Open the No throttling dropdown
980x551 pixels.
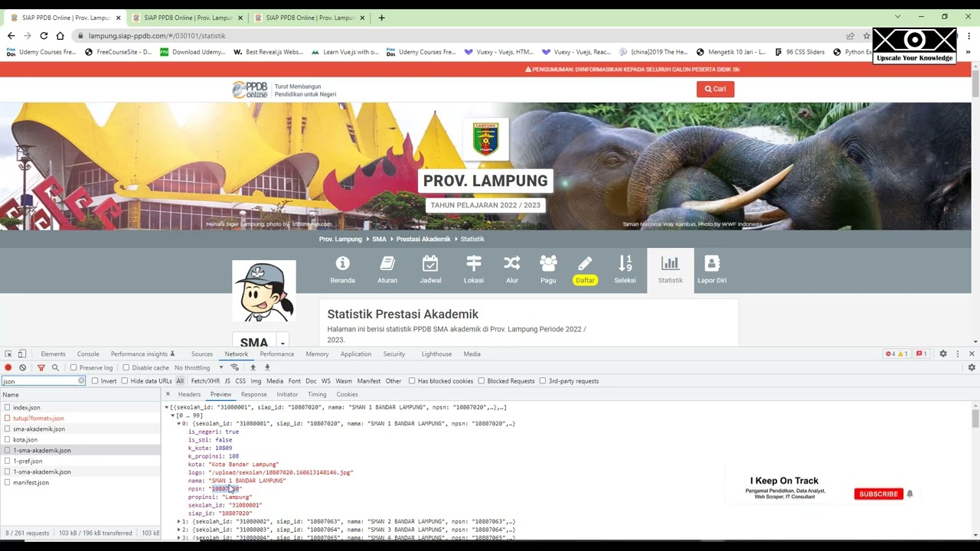pyautogui.click(x=198, y=368)
